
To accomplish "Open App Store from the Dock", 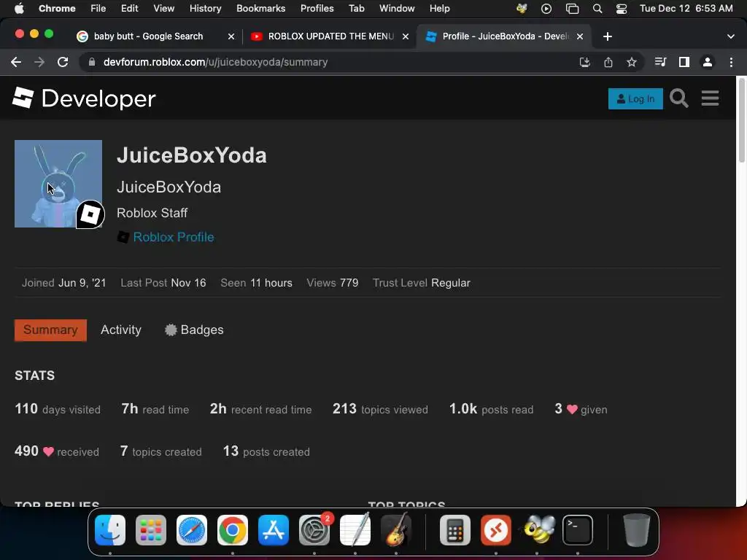I will [274, 529].
